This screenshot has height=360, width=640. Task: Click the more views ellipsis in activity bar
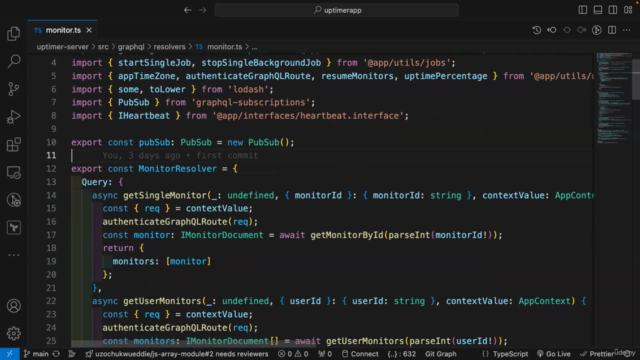click(13, 255)
